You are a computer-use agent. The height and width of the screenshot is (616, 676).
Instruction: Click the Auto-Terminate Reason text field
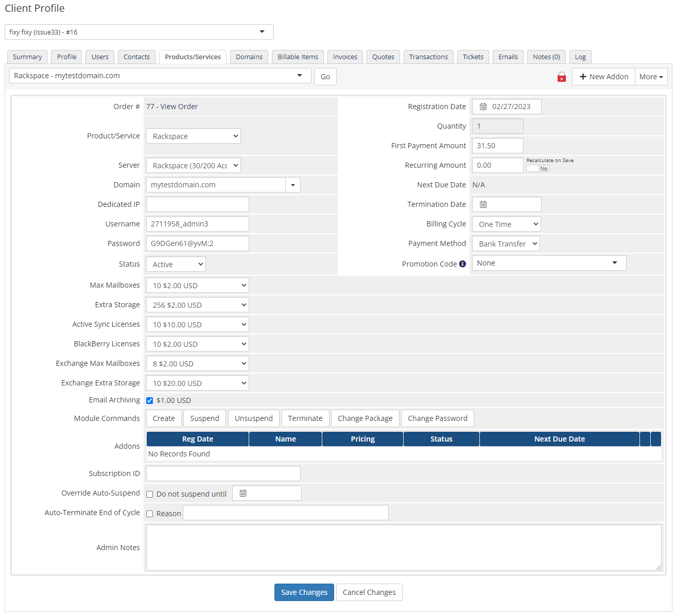click(286, 513)
